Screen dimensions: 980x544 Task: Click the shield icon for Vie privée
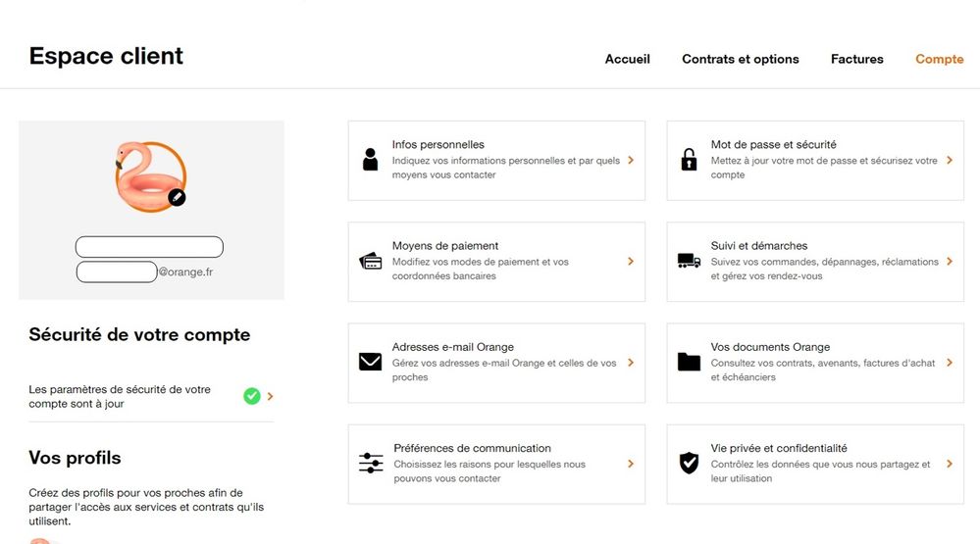click(x=690, y=464)
